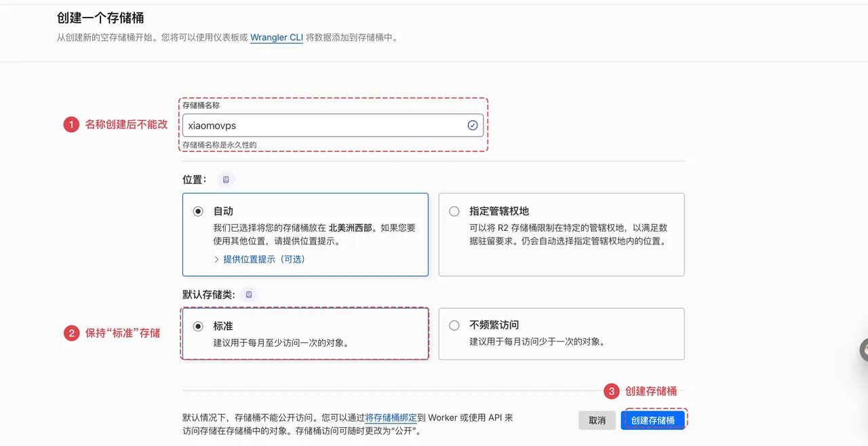Click the 默认存储类 section label
Viewport: 868px width, 446px height.
pyautogui.click(x=209, y=295)
